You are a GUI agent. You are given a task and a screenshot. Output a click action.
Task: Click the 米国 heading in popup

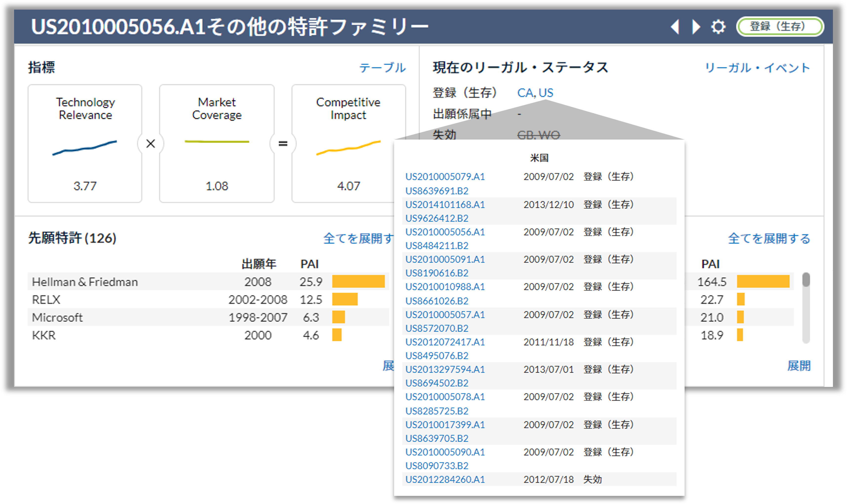pos(539,158)
